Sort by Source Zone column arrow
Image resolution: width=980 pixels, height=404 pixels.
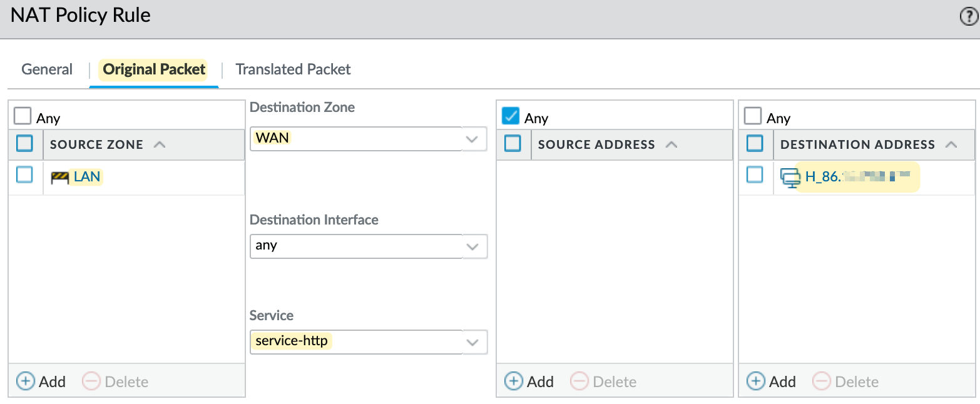[x=160, y=144]
